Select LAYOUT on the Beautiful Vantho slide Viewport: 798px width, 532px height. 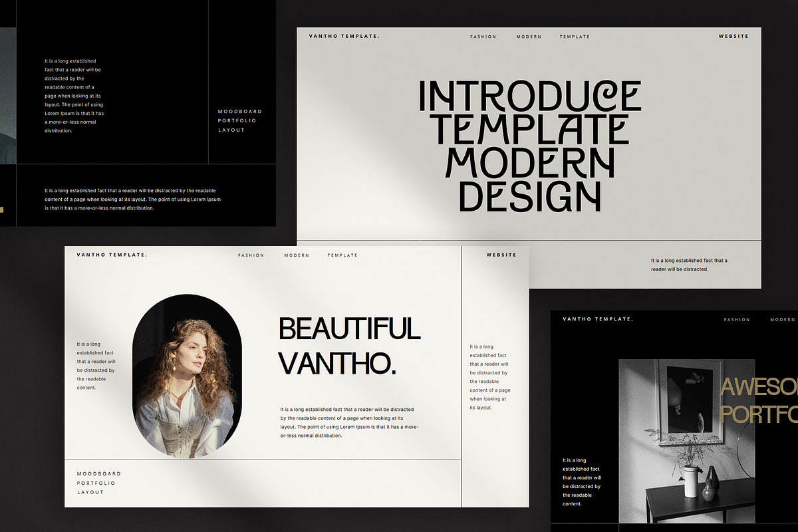coord(90,492)
